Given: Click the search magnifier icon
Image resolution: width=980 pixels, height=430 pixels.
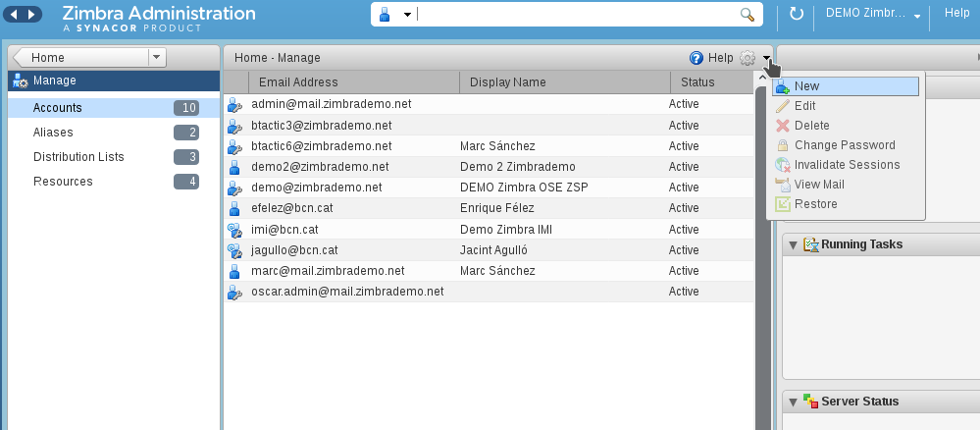Looking at the screenshot, I should [747, 15].
